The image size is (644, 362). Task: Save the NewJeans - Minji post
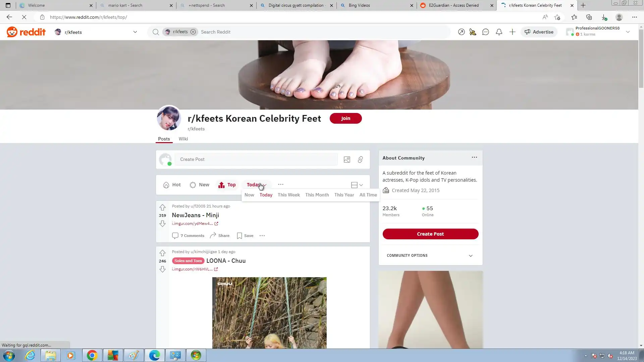pos(245,236)
